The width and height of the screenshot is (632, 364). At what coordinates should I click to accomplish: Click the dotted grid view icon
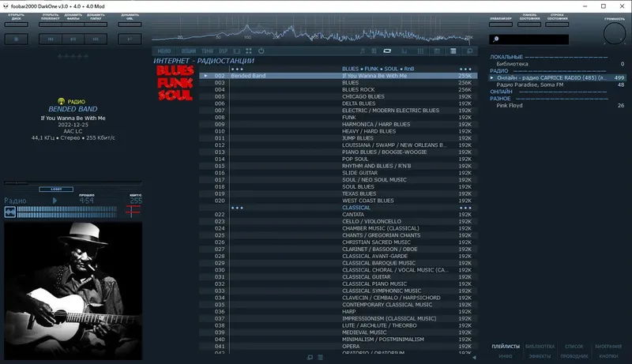(x=420, y=51)
